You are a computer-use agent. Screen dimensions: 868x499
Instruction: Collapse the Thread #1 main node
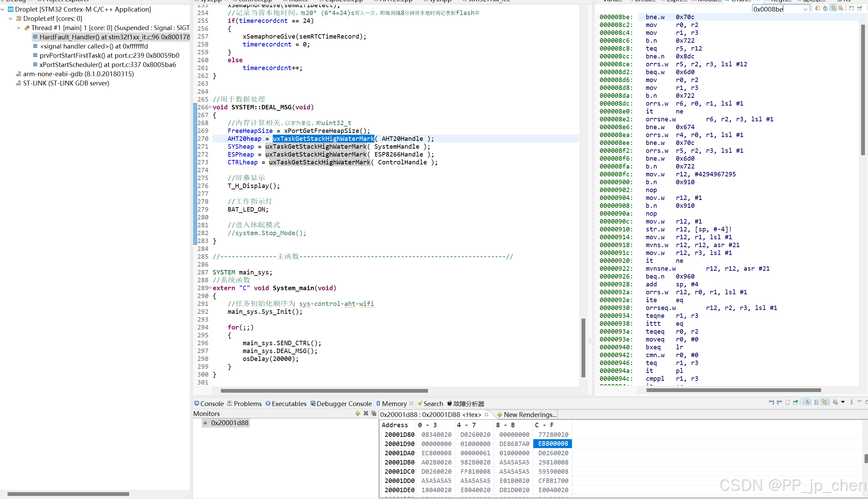(19, 28)
